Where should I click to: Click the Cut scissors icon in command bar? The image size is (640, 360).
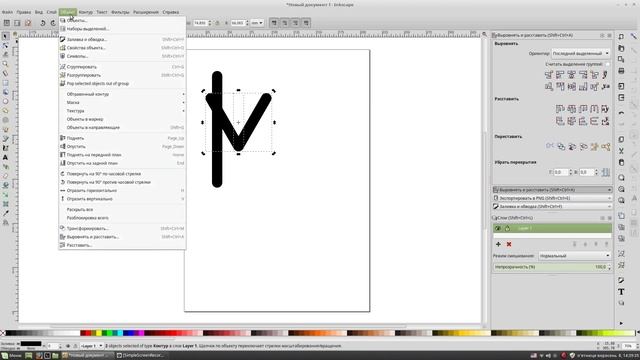[x=621, y=151]
